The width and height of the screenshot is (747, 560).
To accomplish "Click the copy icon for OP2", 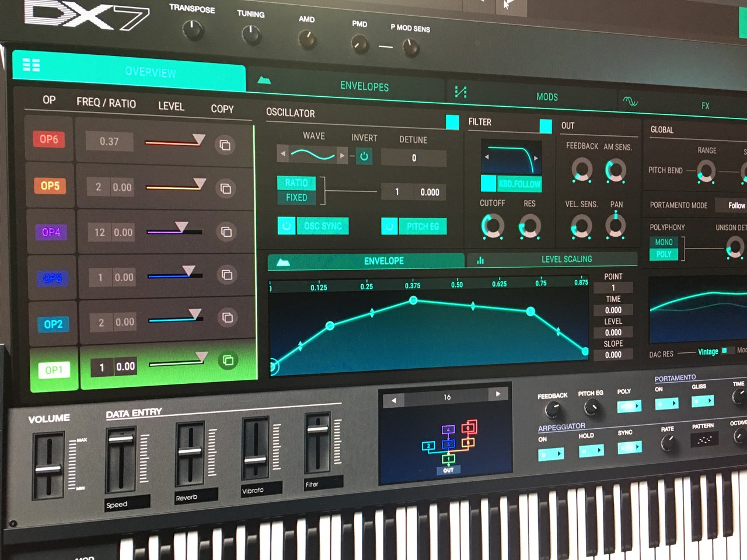I will 228,317.
